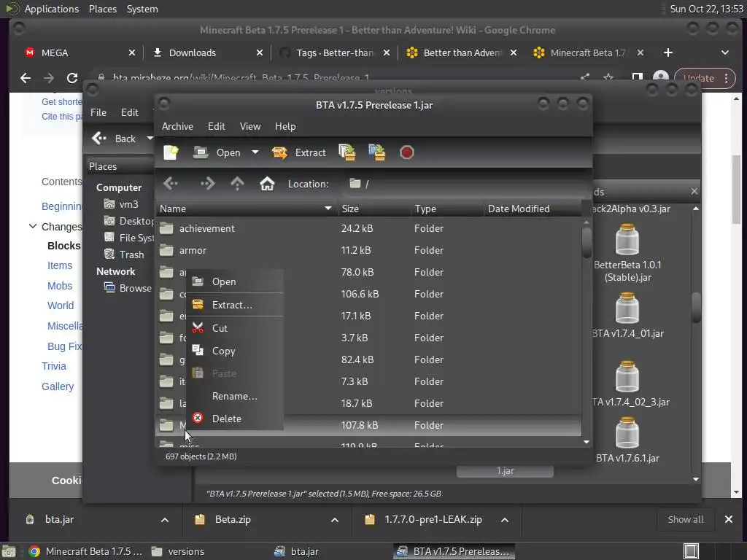Viewport: 747px width, 560px height.
Task: Click the Home location icon
Action: click(x=267, y=183)
